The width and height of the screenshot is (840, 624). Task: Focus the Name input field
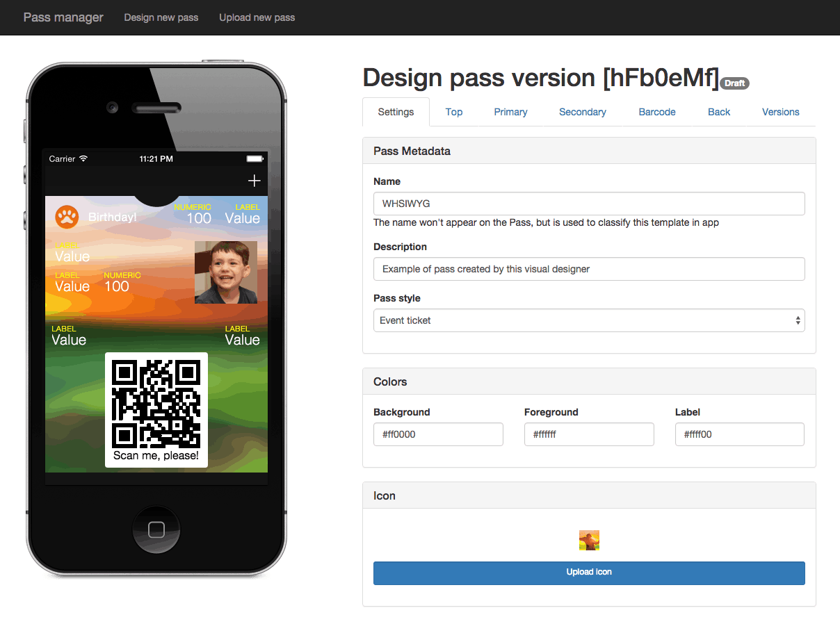pyautogui.click(x=589, y=204)
